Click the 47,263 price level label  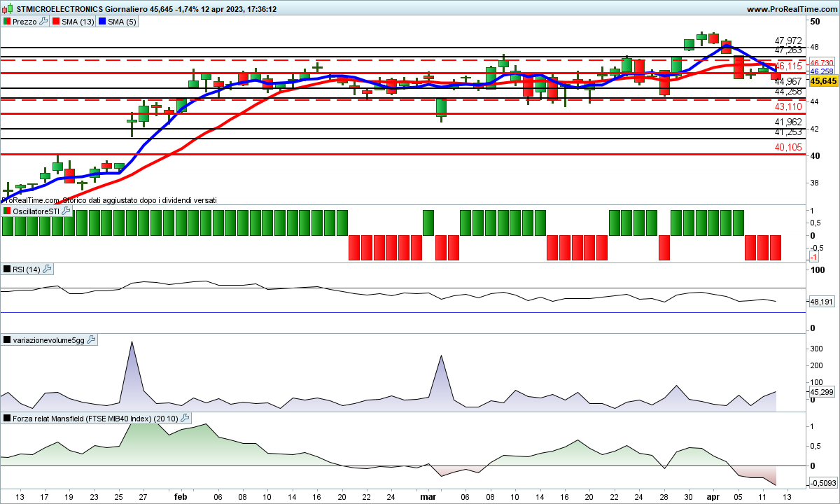[x=788, y=50]
